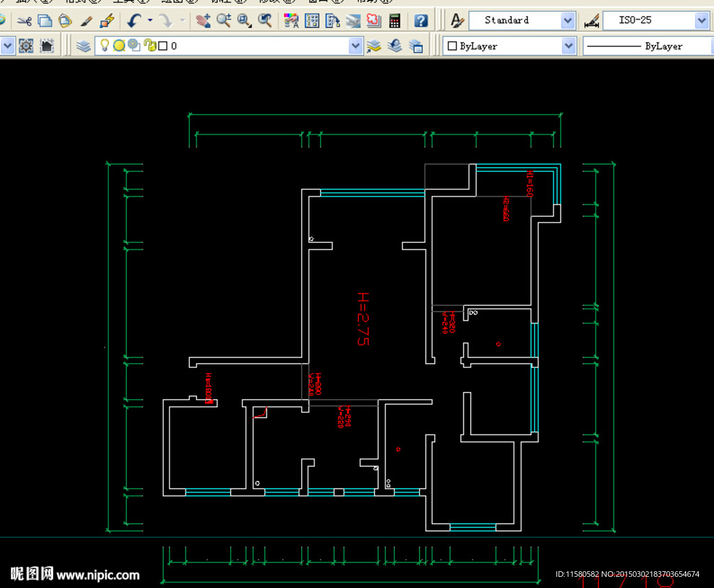This screenshot has width=714, height=588.
Task: Open the ByLayer color dropdown
Action: pos(568,46)
